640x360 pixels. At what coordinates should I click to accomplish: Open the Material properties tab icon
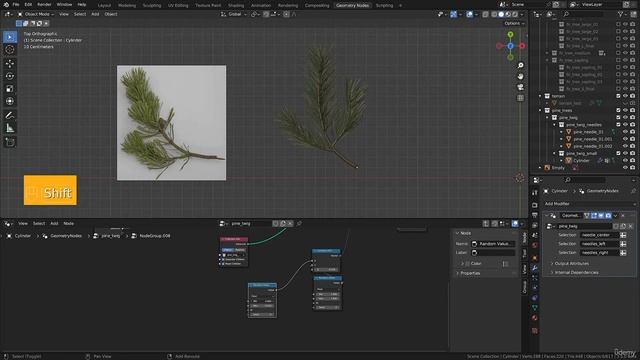535,318
